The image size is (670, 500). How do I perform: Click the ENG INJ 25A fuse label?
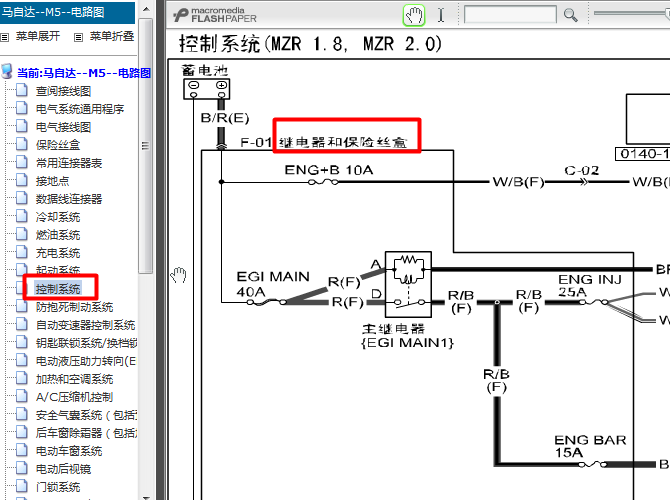click(590, 285)
